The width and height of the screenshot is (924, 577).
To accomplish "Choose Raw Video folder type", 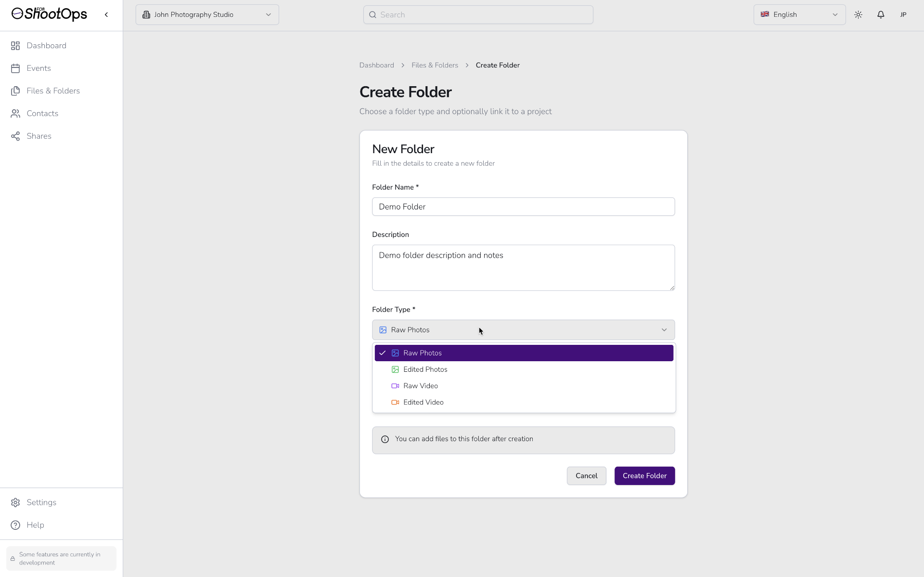I will (421, 386).
